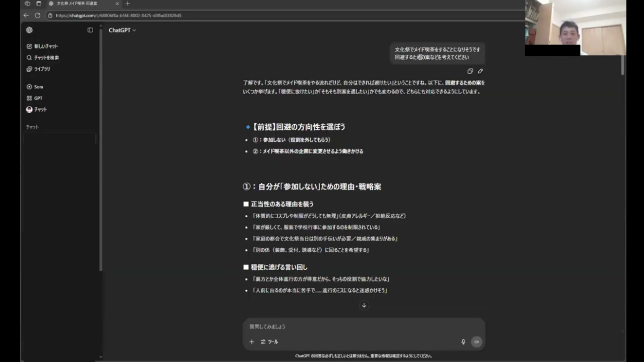Open the ChatGPT model selector dropdown
The image size is (644, 362).
[122, 30]
